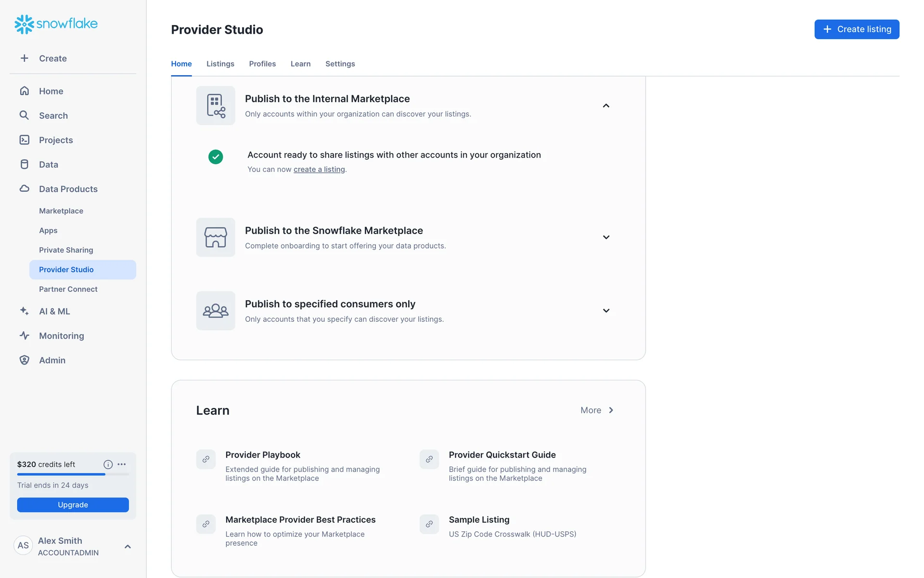Click the Monitoring pulse icon
The image size is (924, 578).
[24, 336]
